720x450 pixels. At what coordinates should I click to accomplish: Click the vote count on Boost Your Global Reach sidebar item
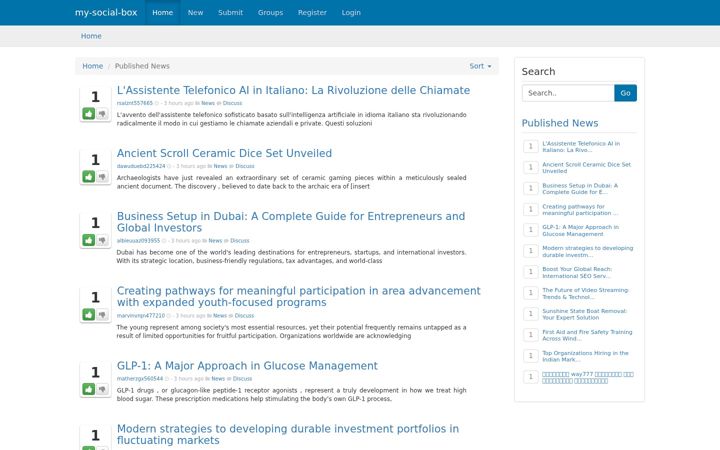pyautogui.click(x=531, y=272)
